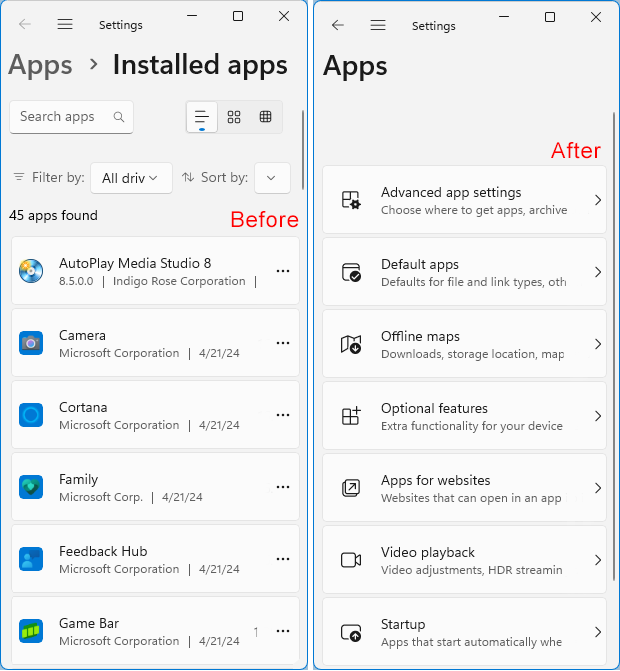The width and height of the screenshot is (620, 671).
Task: Switch to tile table view layout
Action: (x=265, y=117)
